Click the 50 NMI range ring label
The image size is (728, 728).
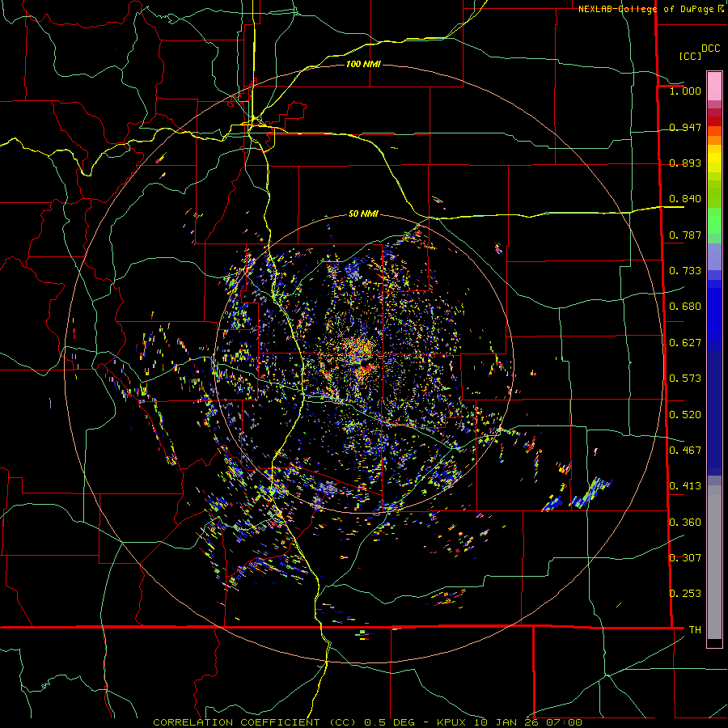363,214
